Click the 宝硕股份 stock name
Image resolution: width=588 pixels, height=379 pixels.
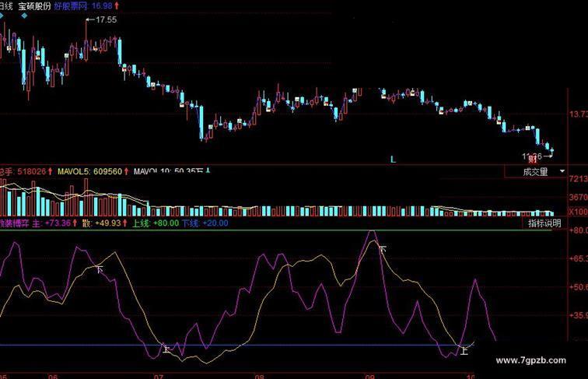point(34,6)
